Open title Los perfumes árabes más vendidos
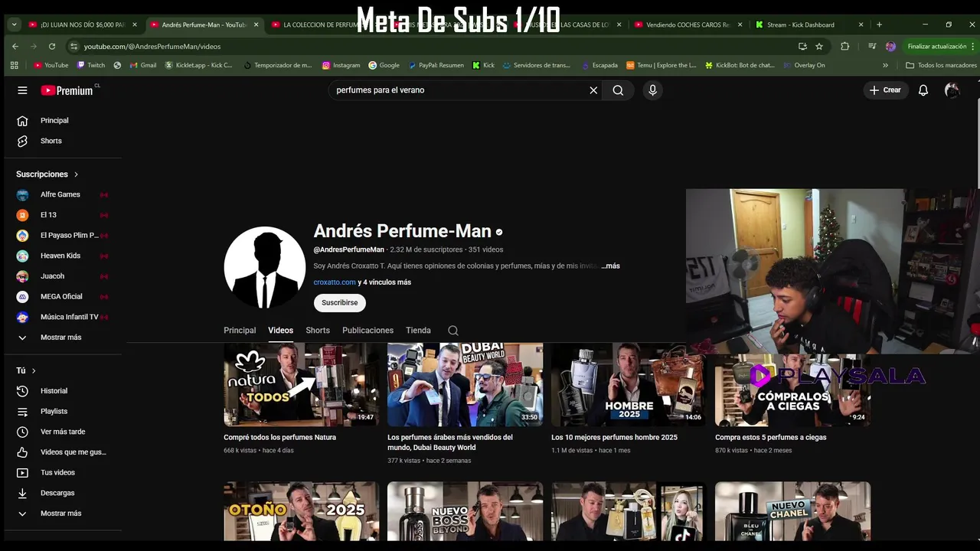980x551 pixels. click(450, 442)
